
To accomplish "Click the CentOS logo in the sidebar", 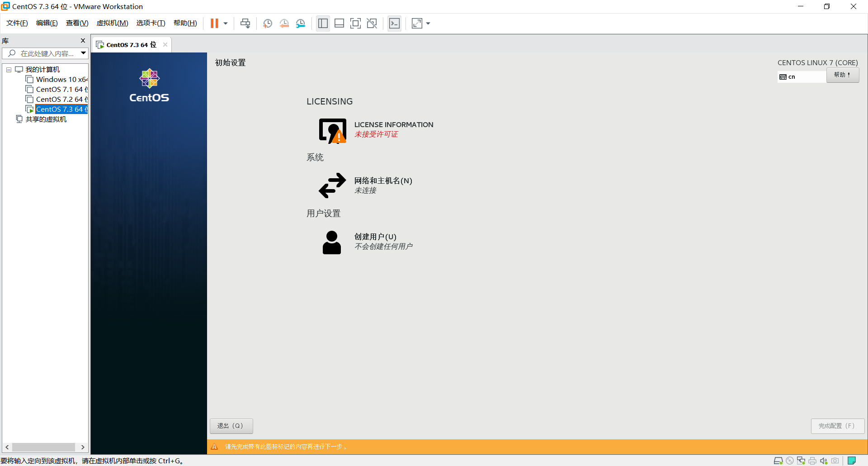I will coord(149,86).
